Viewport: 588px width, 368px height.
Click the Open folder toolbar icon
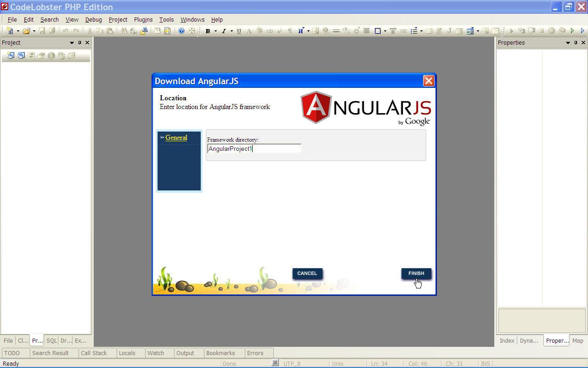tap(27, 31)
